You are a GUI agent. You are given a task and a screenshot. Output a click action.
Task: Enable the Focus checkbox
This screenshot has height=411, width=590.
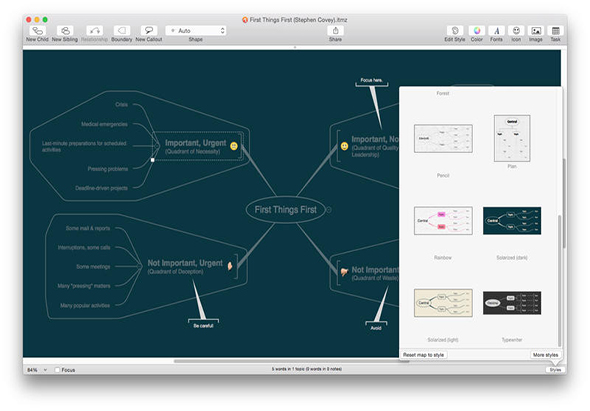point(57,370)
